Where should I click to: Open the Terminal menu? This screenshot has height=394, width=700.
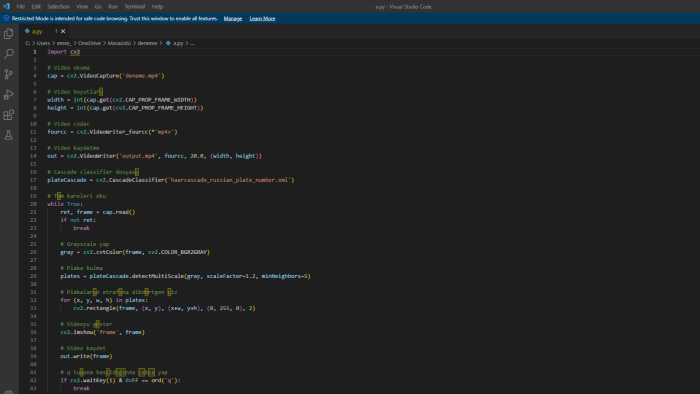pos(134,7)
